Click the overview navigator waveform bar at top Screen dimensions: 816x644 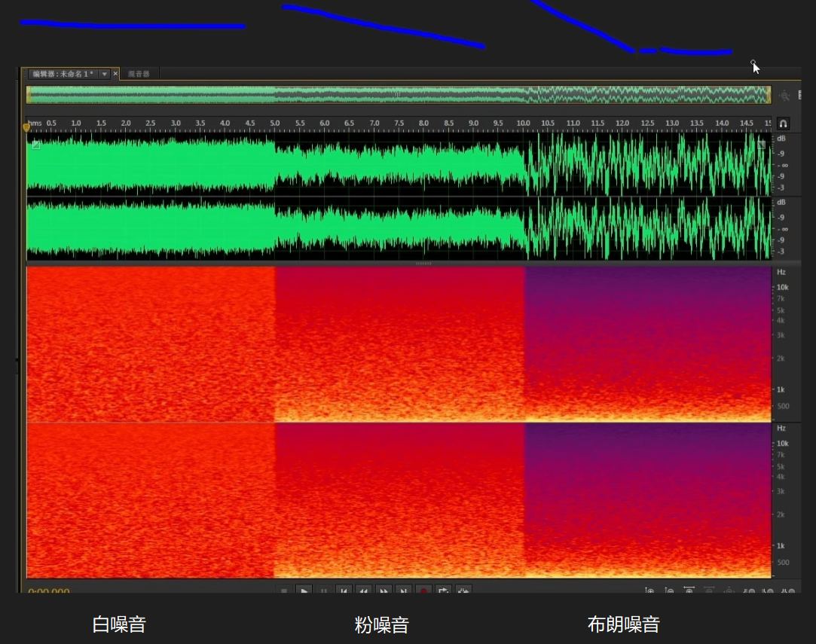coord(398,95)
